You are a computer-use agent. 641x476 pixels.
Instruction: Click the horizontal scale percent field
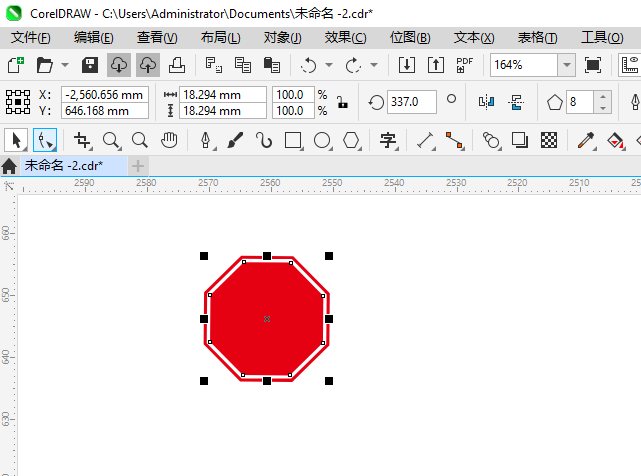(294, 94)
